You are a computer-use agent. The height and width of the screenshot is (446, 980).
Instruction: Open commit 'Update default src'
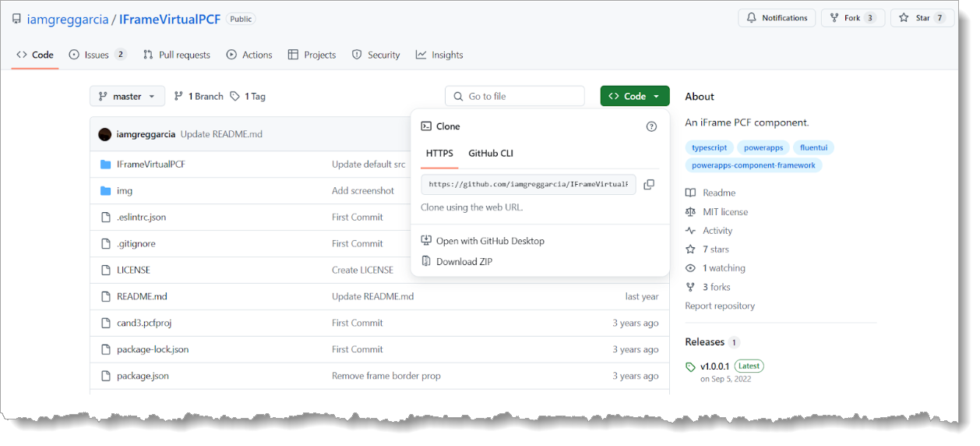[x=368, y=164]
